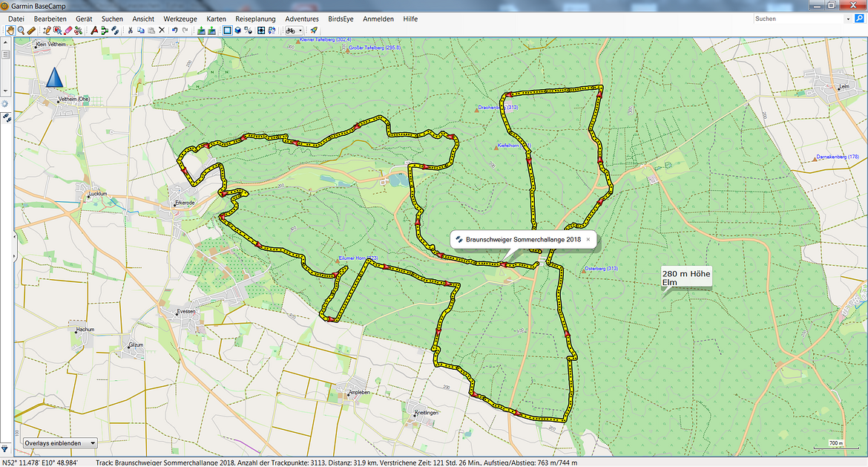Screen dimensions: 868x467
Task: Open the Werkzeuge menu
Action: coord(180,19)
